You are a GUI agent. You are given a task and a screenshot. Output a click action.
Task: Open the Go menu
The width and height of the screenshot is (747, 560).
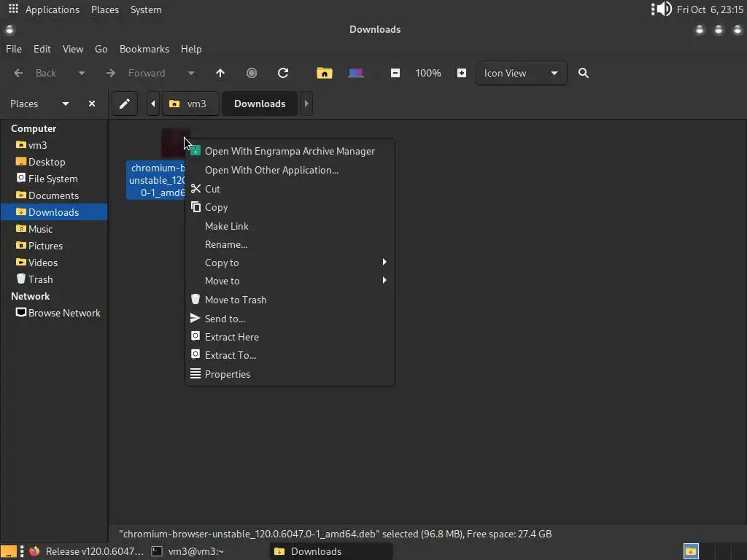click(101, 49)
